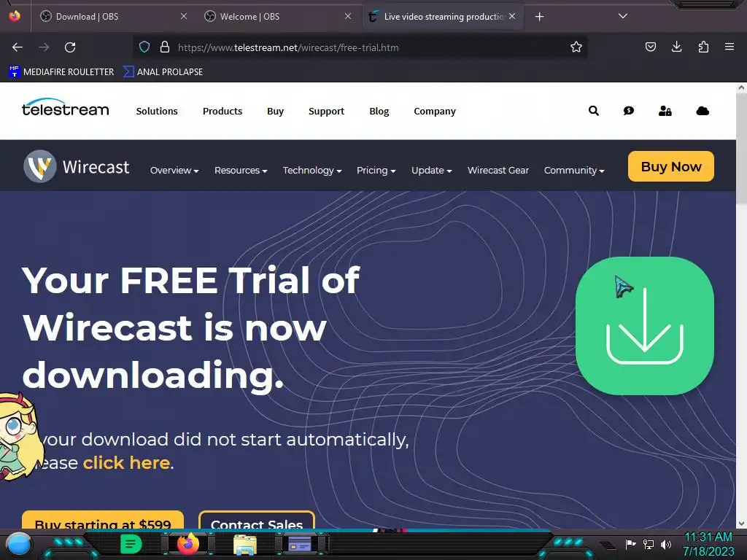Open a new browser tab
The height and width of the screenshot is (560, 747).
click(x=539, y=17)
